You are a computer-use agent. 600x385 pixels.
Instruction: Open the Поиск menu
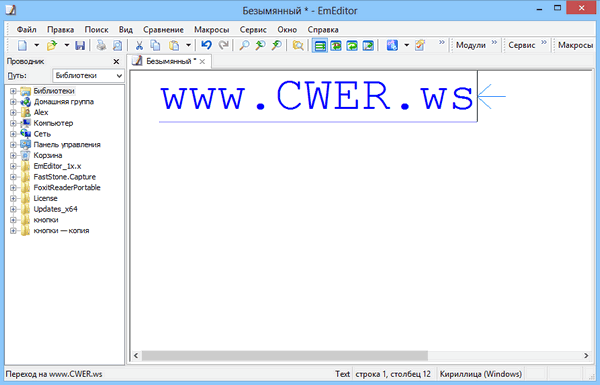(x=96, y=29)
